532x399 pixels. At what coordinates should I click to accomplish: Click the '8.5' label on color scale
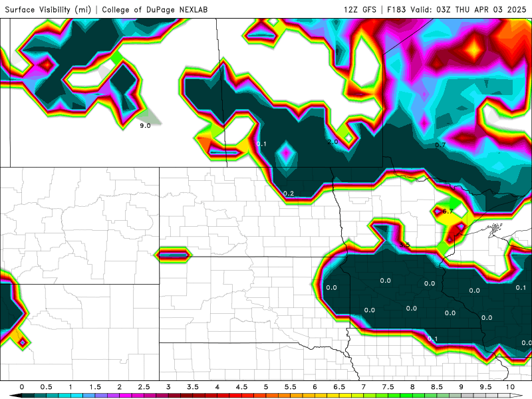[437, 387]
